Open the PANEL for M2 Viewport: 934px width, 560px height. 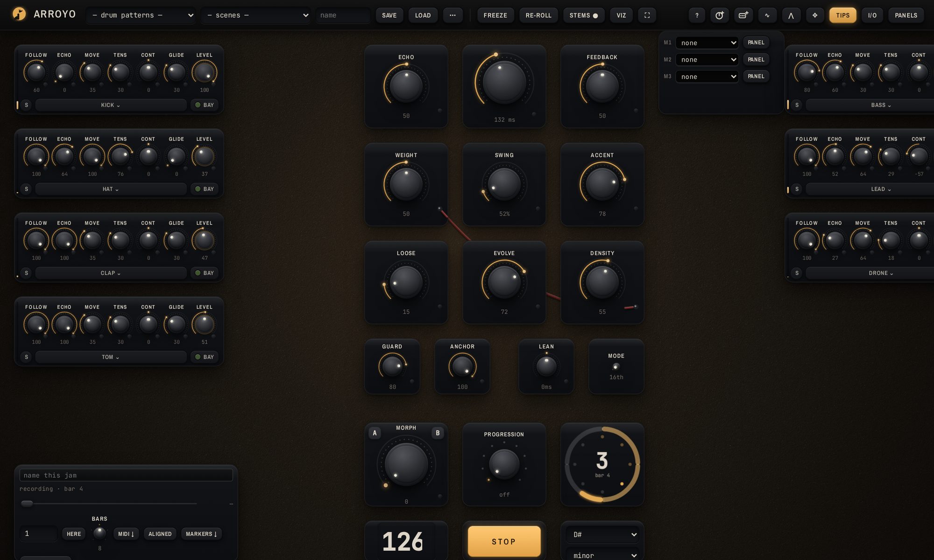[756, 59]
